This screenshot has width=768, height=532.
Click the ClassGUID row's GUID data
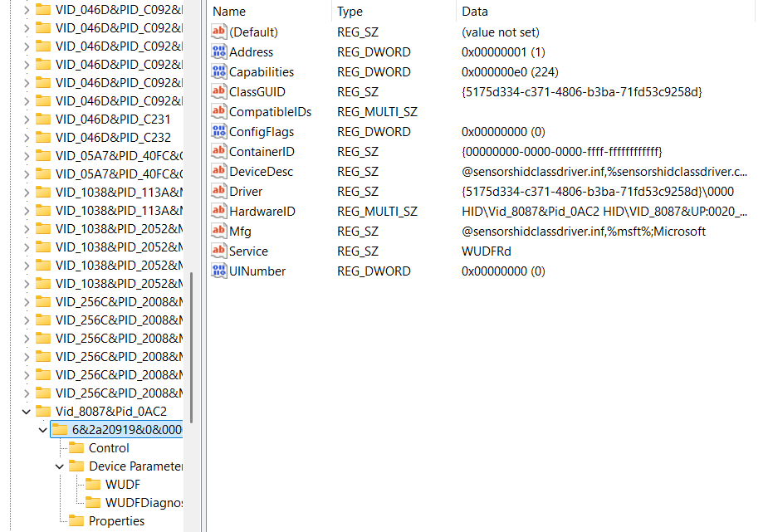[x=582, y=92]
